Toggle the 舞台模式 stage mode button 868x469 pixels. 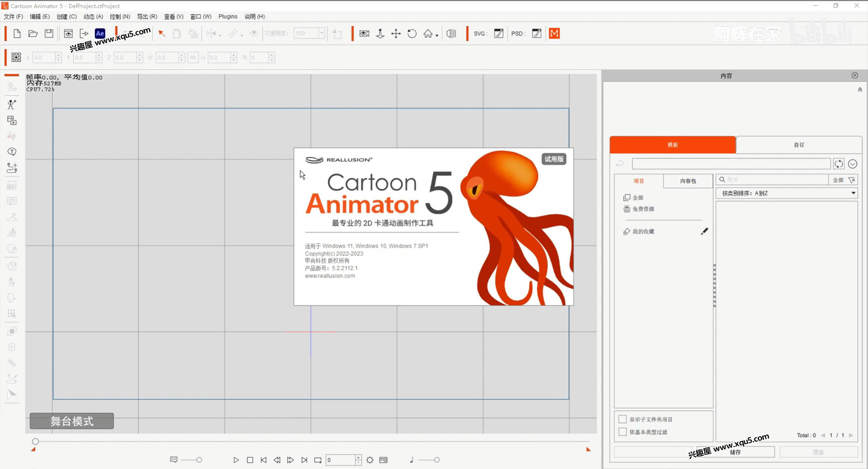[x=72, y=421]
